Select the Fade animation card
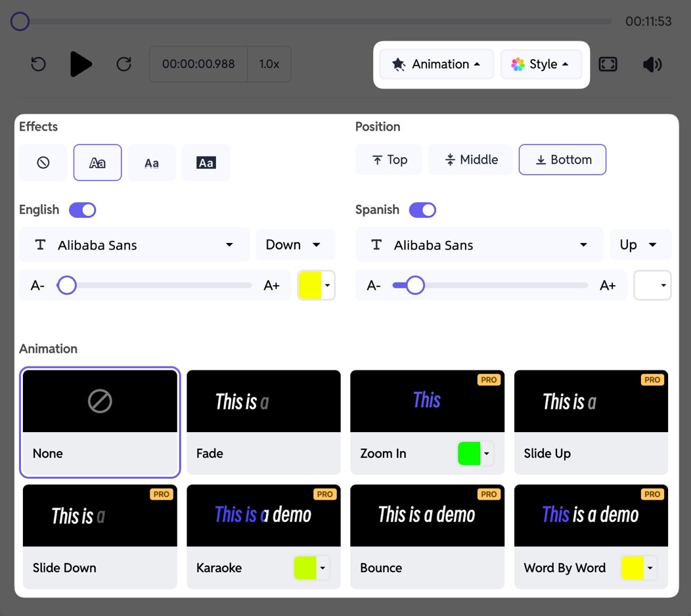This screenshot has width=691, height=616. point(263,422)
